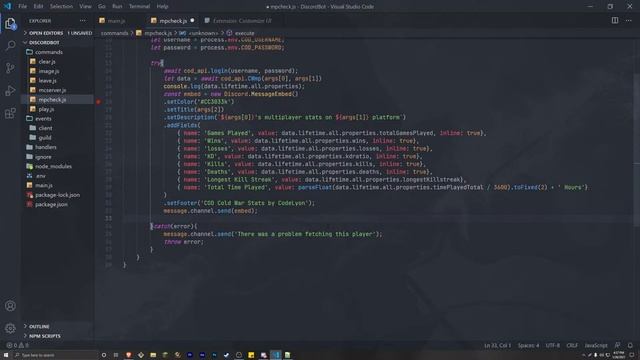Click the VS Code taskbar icon

[x=276, y=355]
